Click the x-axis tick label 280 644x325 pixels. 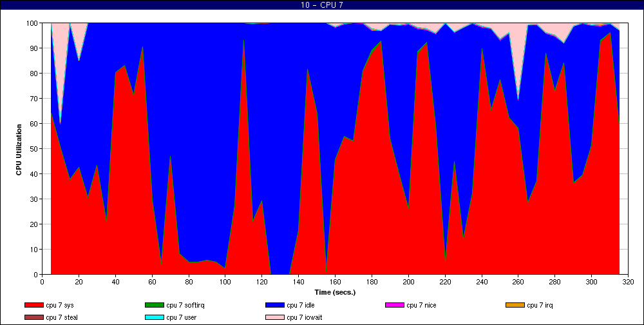pos(555,282)
